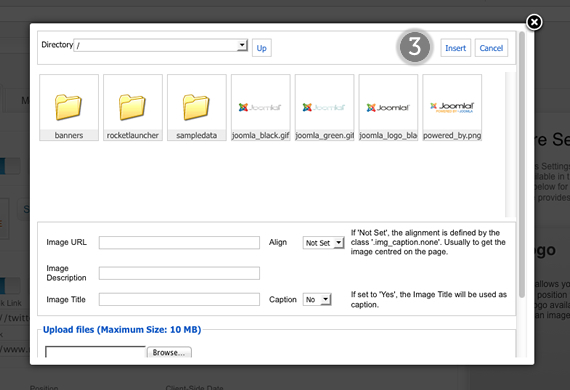Click the upload file path field

pos(95,352)
